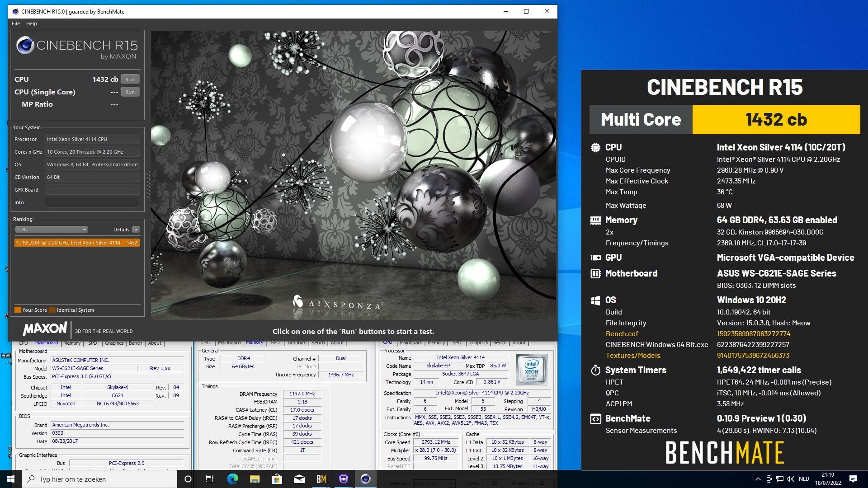The image size is (868, 488).
Task: Launch Microsoft Edge from the taskbar
Action: 232,479
